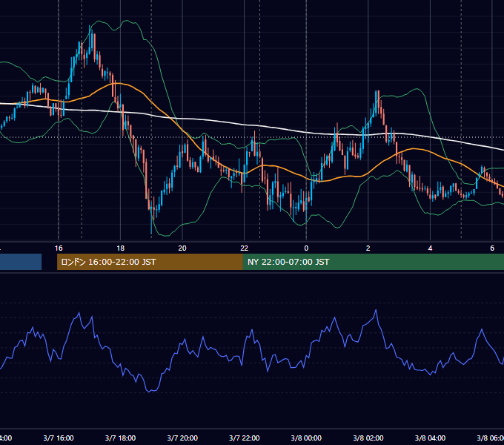Click the ロンドン 16:00-22:00 JST session bar

tap(150, 262)
